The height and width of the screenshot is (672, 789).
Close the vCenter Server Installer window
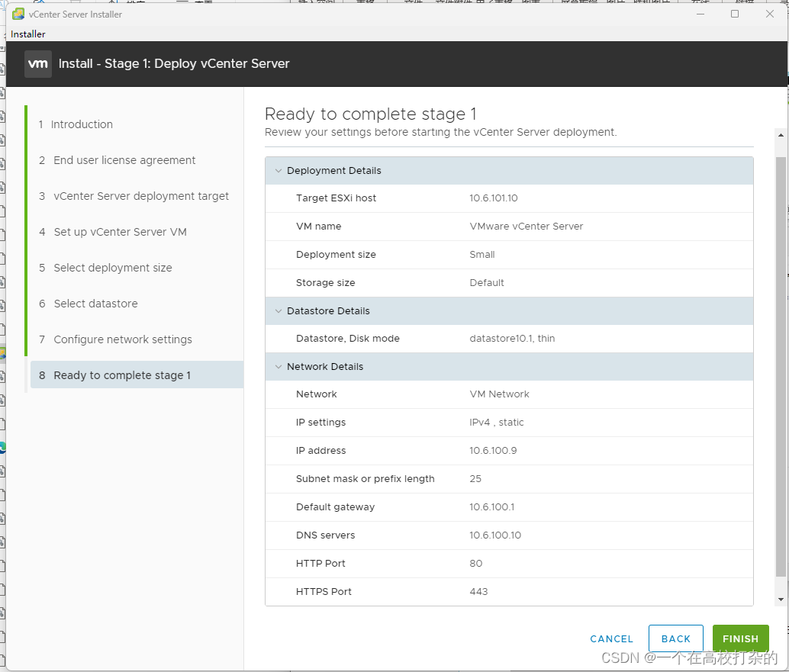(769, 14)
